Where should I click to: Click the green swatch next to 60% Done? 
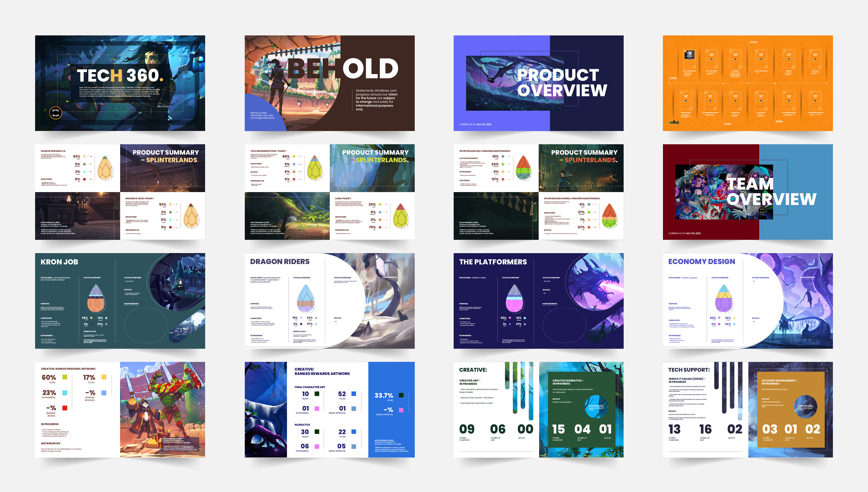coord(65,377)
